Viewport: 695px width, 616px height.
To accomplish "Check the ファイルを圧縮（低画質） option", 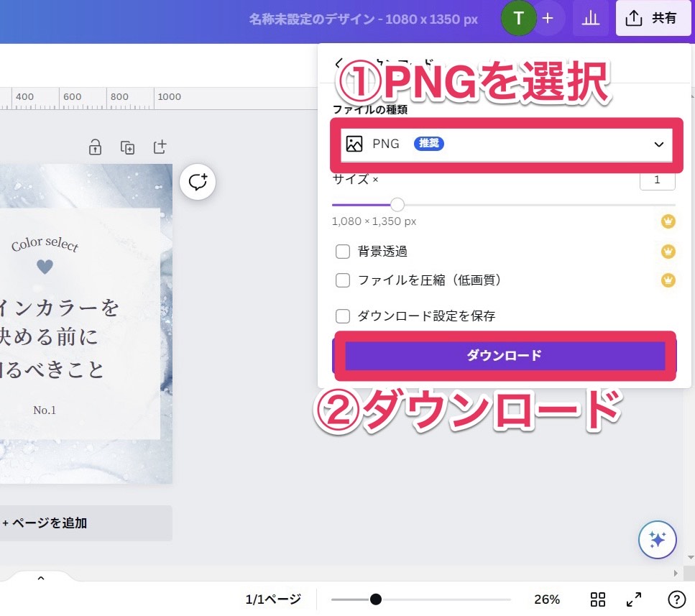I will pos(343,280).
